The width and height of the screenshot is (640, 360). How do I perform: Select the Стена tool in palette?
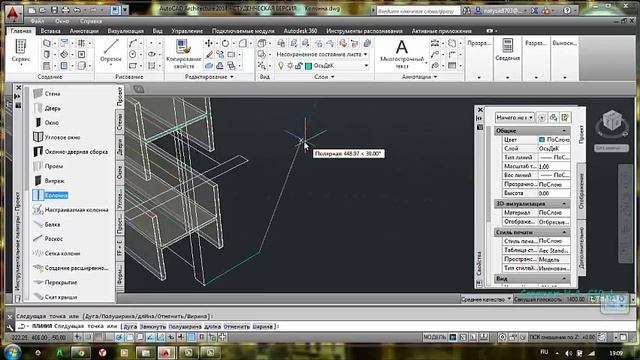click(46, 93)
